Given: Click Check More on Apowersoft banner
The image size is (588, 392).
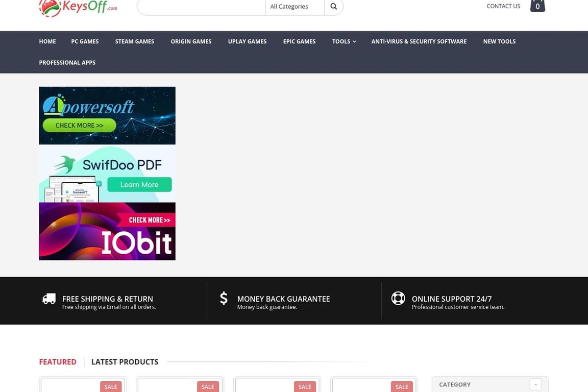Looking at the screenshot, I should coord(79,125).
